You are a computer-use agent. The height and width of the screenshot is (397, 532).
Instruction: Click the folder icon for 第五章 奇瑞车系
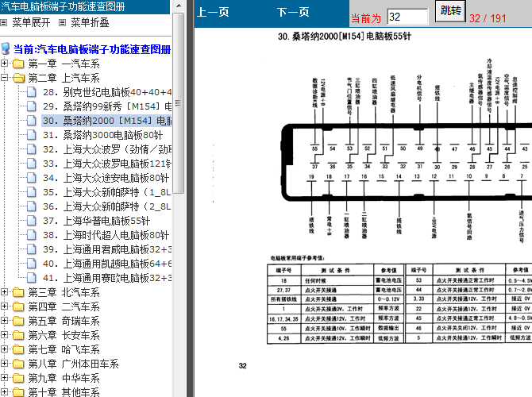click(x=18, y=321)
